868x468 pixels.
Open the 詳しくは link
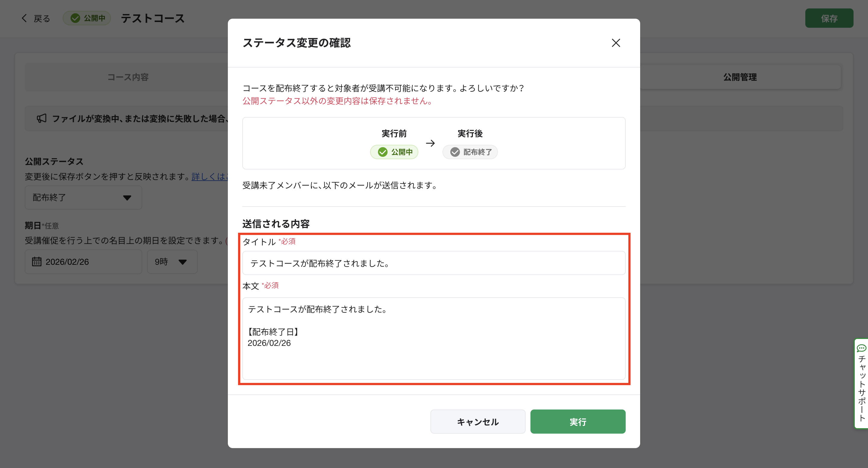pyautogui.click(x=209, y=176)
